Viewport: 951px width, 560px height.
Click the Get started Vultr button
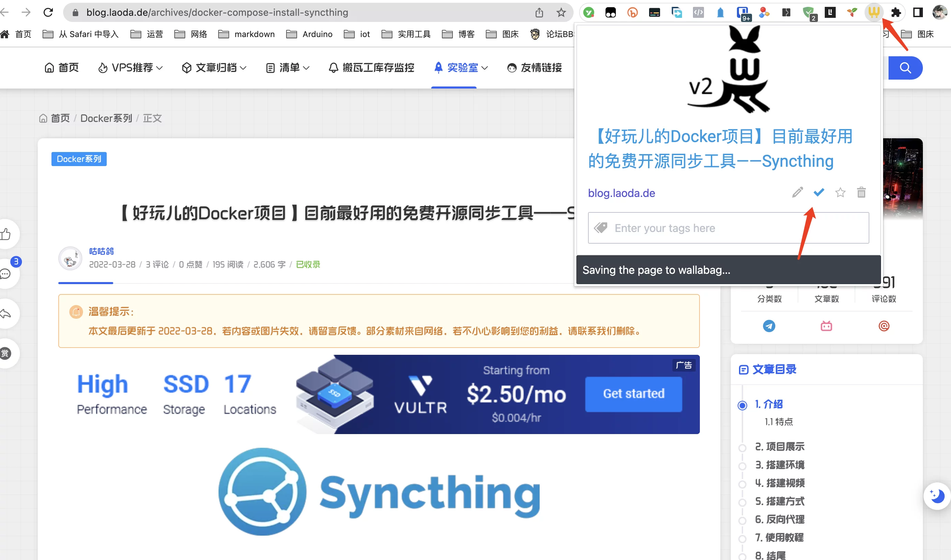tap(633, 394)
